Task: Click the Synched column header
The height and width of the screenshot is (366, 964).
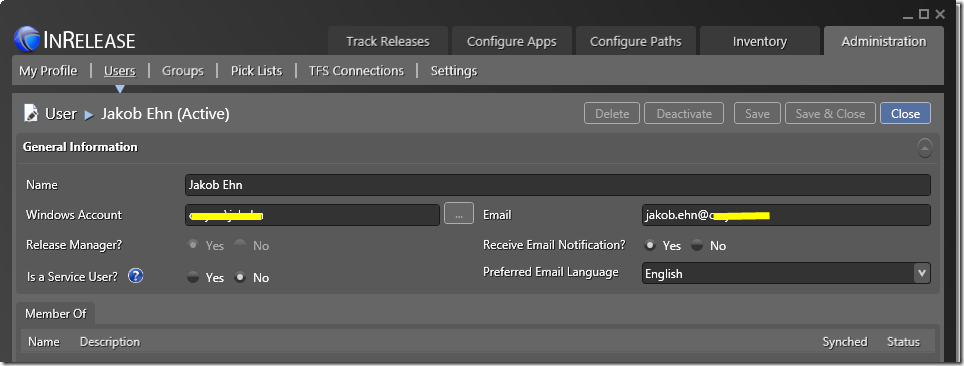Action: click(845, 342)
